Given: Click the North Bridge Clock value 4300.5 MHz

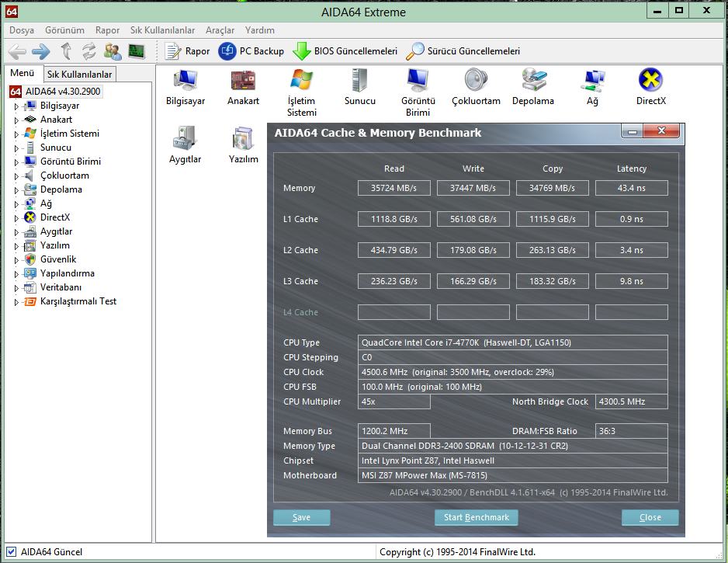Looking at the screenshot, I should [x=632, y=401].
